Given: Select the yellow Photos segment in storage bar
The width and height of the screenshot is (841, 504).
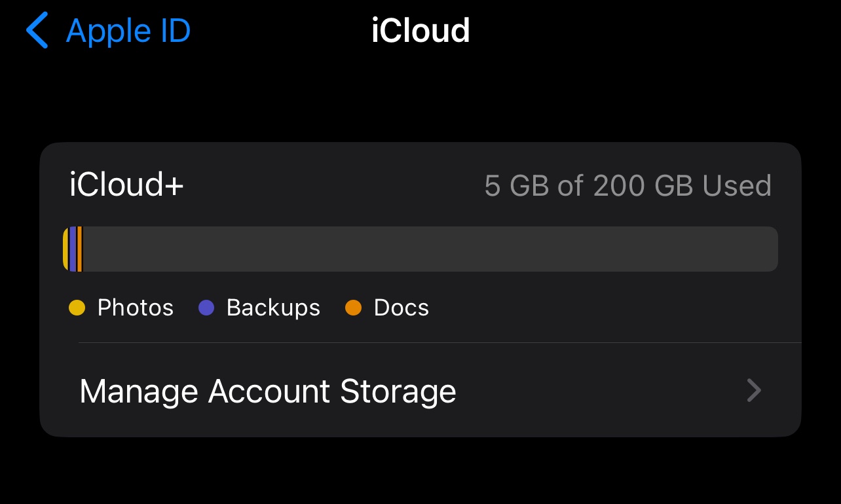Looking at the screenshot, I should [66, 249].
